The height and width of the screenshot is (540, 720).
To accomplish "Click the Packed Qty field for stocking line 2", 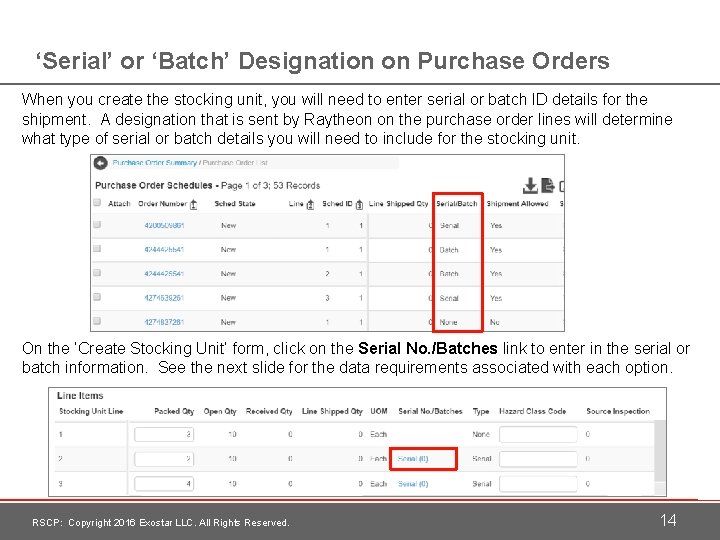I will coord(164,459).
